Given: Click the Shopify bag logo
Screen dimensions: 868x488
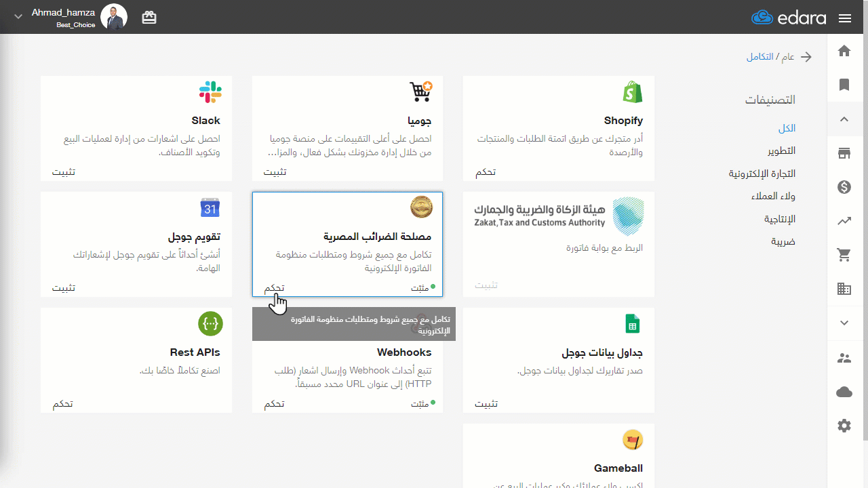Looking at the screenshot, I should (x=633, y=92).
